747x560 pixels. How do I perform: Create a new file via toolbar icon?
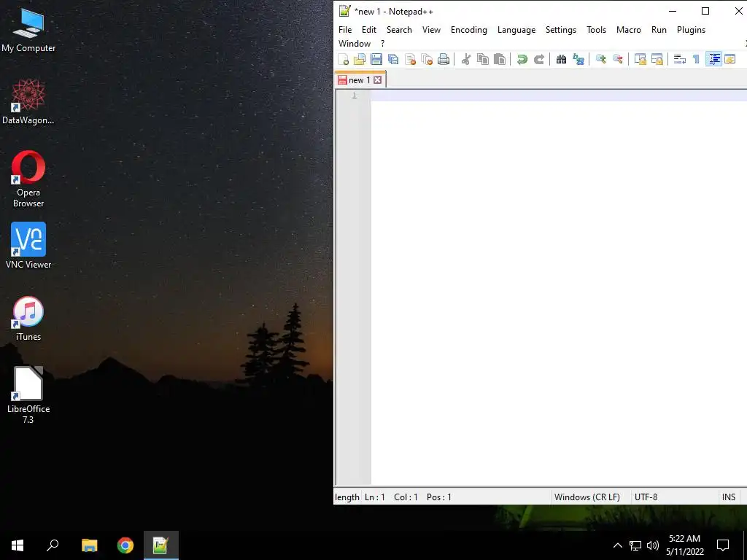344,59
